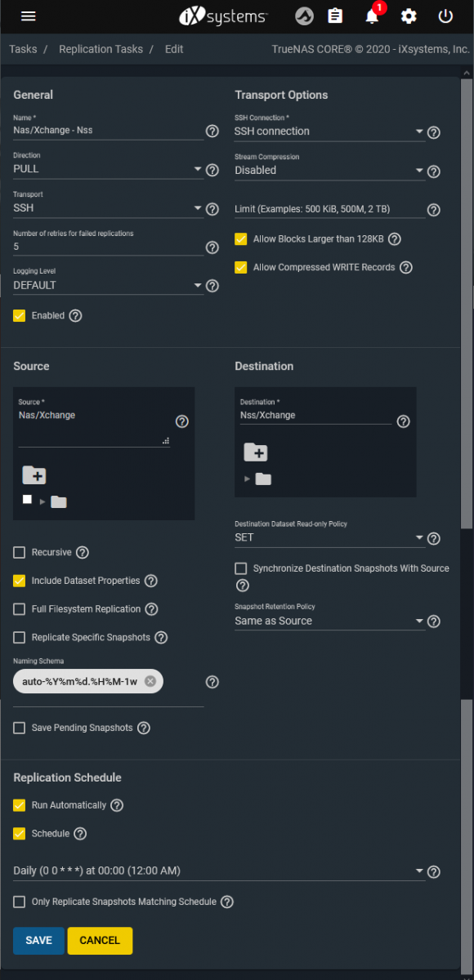Click add-folder icon in Destination panel
The width and height of the screenshot is (474, 980).
point(256,452)
